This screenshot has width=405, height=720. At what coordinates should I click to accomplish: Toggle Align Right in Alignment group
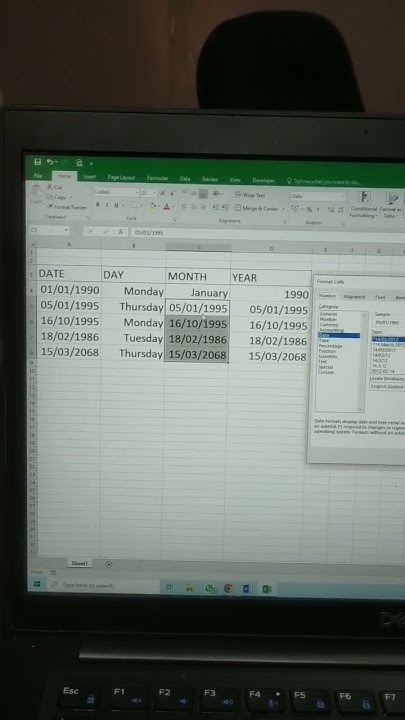[x=203, y=208]
